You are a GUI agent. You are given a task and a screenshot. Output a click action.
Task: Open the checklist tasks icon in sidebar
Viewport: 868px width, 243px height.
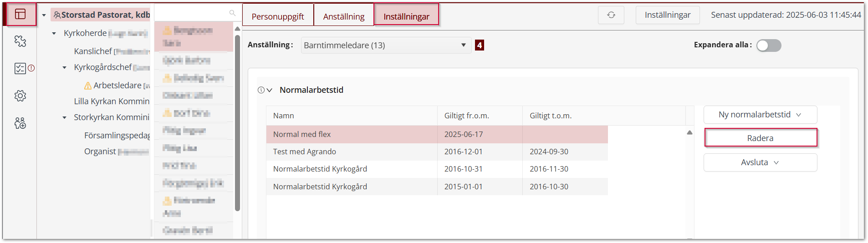(20, 68)
